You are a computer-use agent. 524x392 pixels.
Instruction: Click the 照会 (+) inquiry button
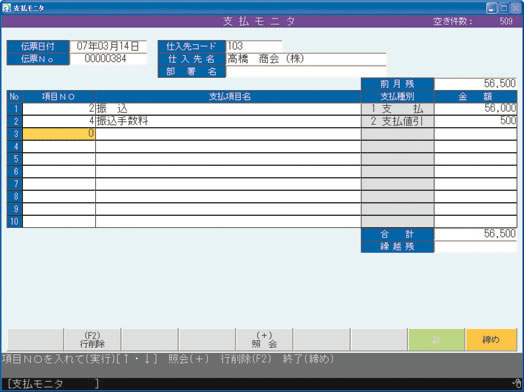click(x=264, y=340)
